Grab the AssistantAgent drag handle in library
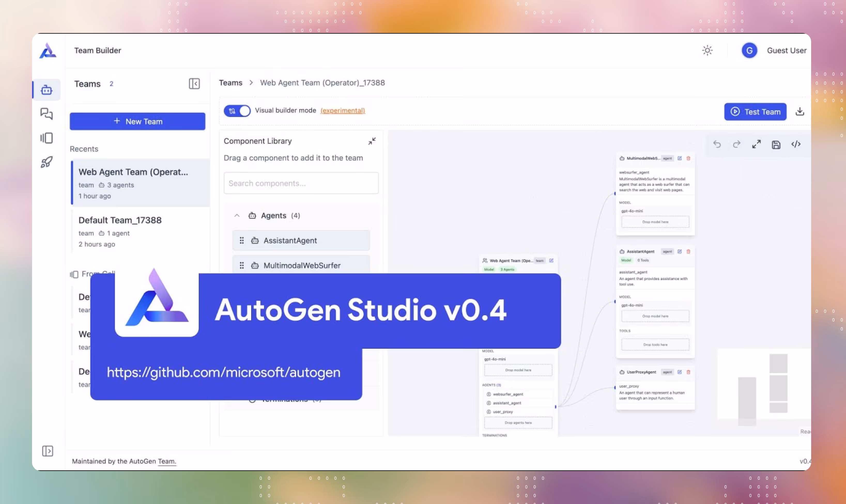 click(242, 240)
